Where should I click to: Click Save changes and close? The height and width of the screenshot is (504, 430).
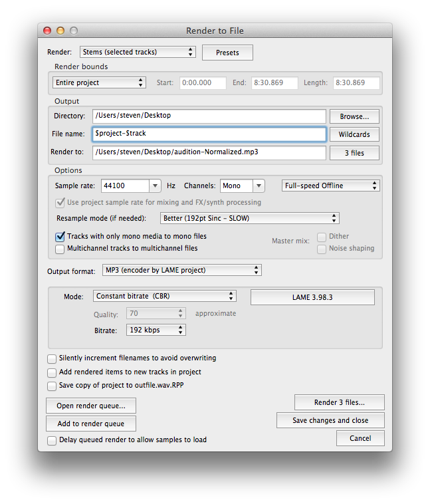pyautogui.click(x=330, y=420)
